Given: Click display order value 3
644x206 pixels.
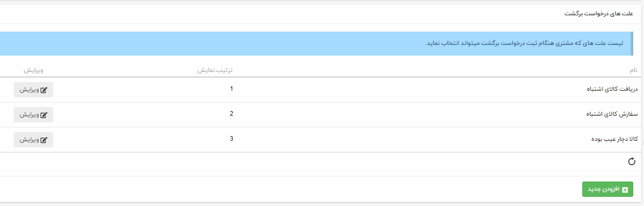Looking at the screenshot, I should click(231, 139).
